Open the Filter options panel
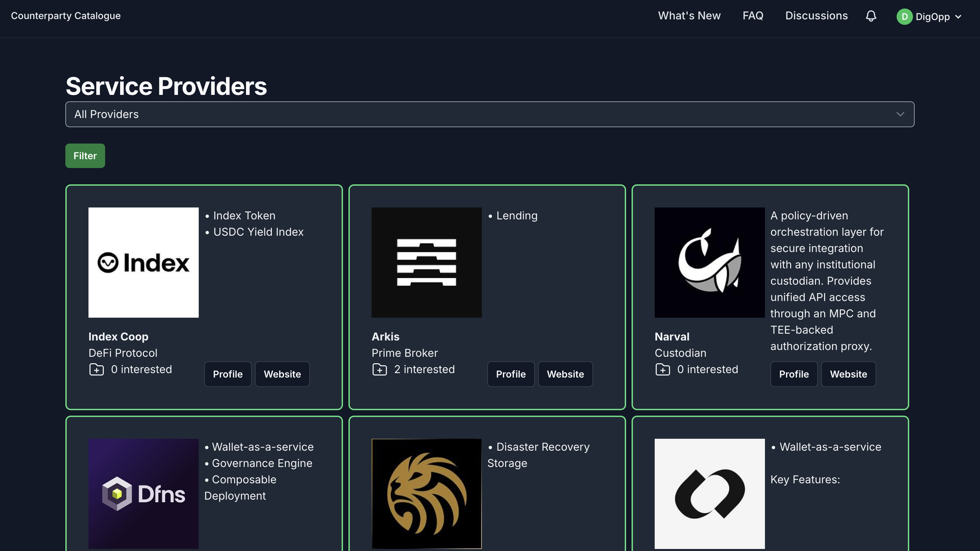Screen dimensions: 980x551 pyautogui.click(x=85, y=155)
